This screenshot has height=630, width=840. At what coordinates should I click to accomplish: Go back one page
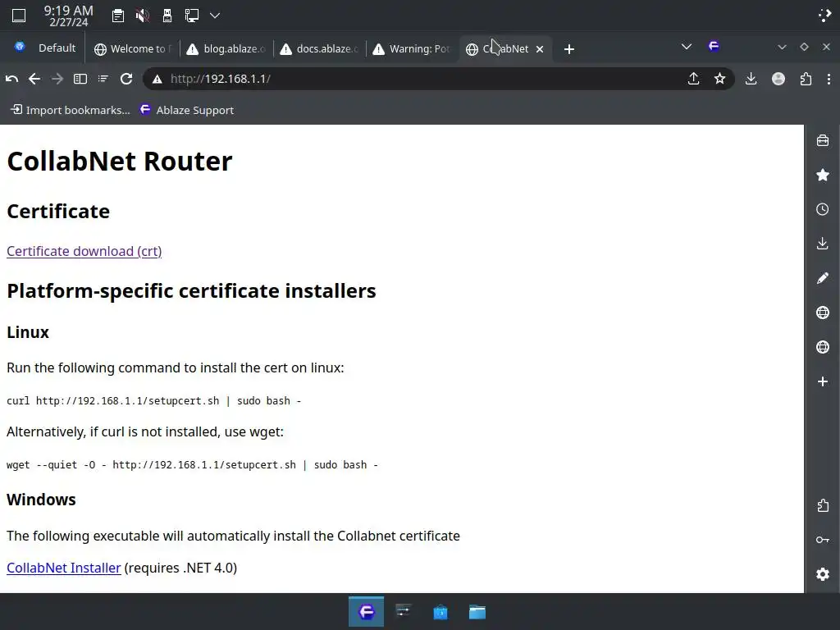click(x=34, y=80)
